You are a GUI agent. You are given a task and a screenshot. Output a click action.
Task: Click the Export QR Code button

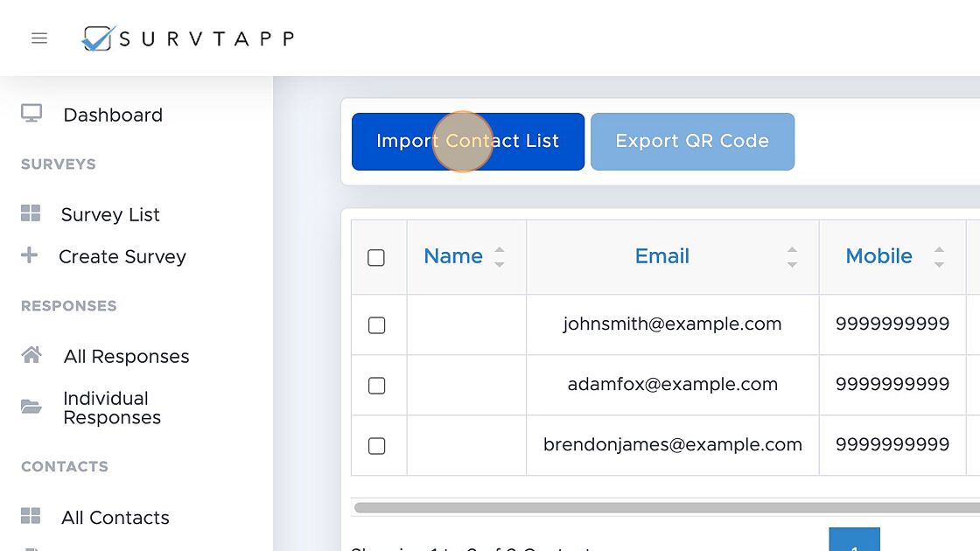click(x=692, y=141)
